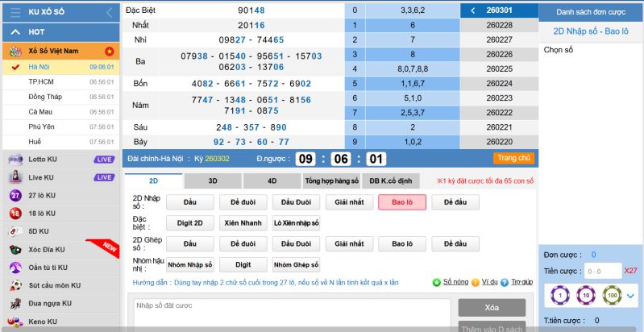Select draw period 260224
The width and height of the screenshot is (644, 332).
[x=499, y=84]
